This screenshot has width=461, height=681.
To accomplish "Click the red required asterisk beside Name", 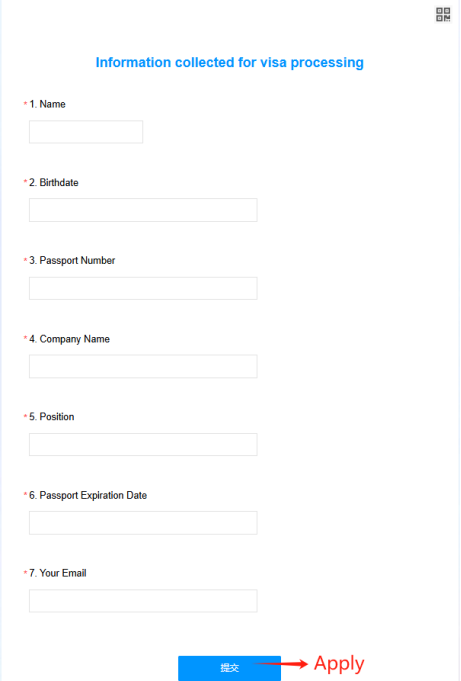I will pos(25,104).
